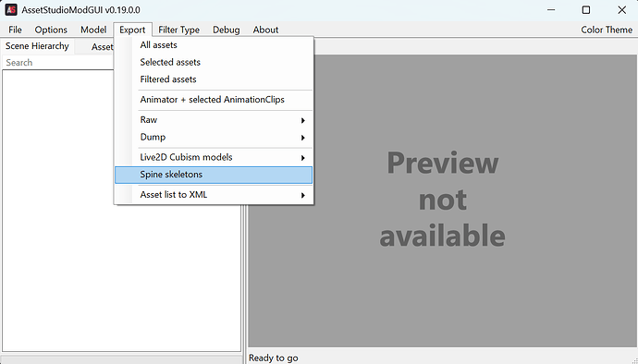The image size is (638, 364).
Task: Click the AssetStudio app icon in title bar
Action: tap(11, 10)
